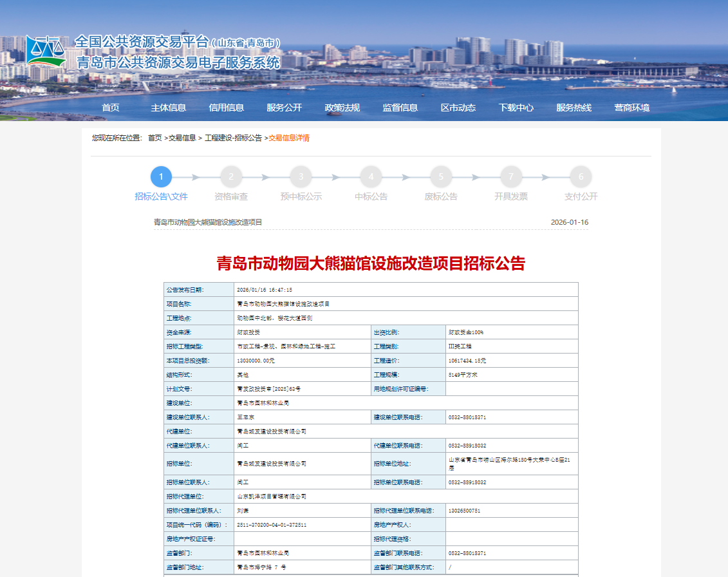Screen dimensions: 728x577
Task: Open 工程建设-招标公告 breadcrumb link
Action: pos(233,138)
